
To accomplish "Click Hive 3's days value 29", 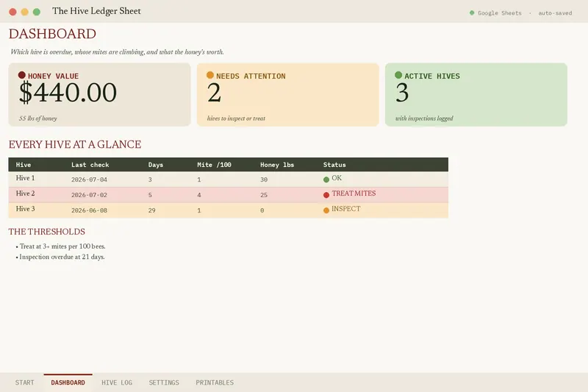I will pyautogui.click(x=152, y=210).
